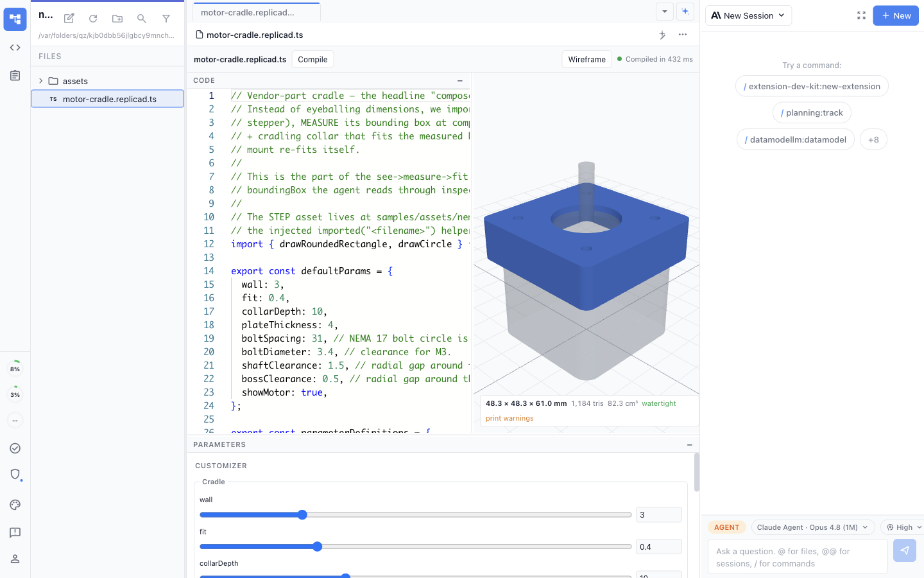Screen dimensions: 924x578
Task: Run extension-dev-kit:new-extension command
Action: tap(812, 86)
